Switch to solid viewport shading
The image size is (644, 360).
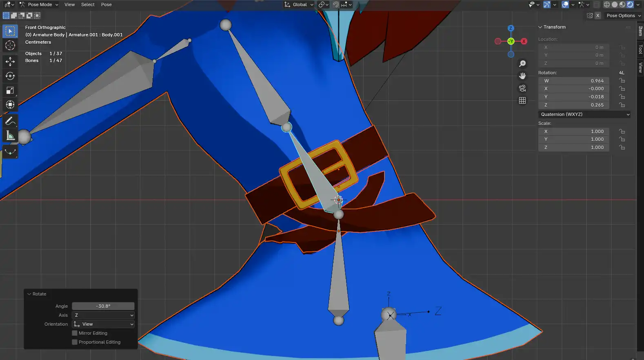pyautogui.click(x=615, y=4)
